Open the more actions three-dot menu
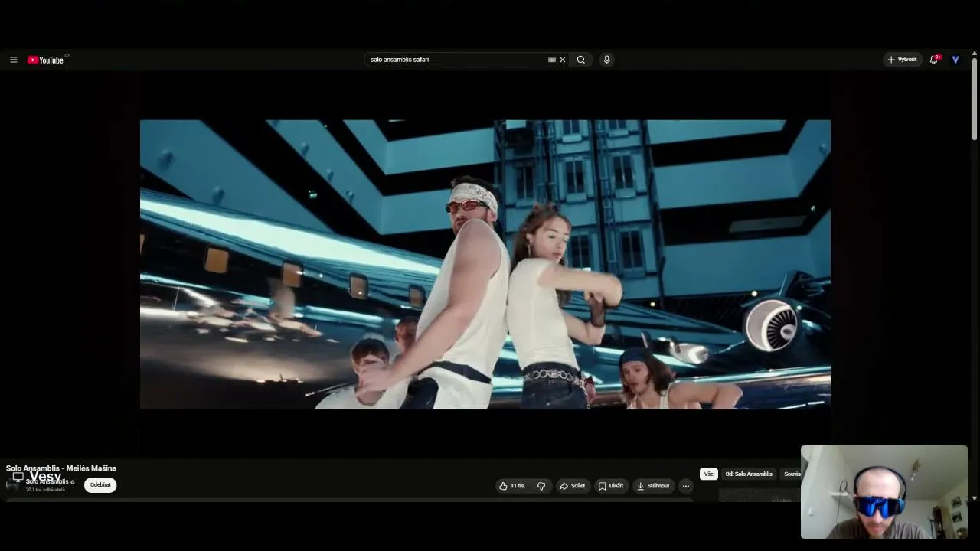The width and height of the screenshot is (980, 551). (685, 486)
